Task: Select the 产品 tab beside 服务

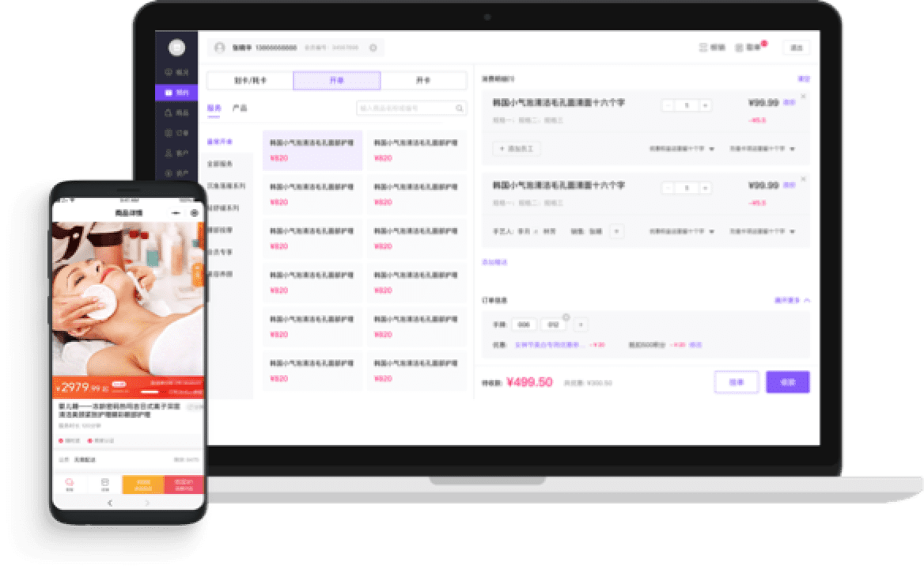Action: point(239,108)
